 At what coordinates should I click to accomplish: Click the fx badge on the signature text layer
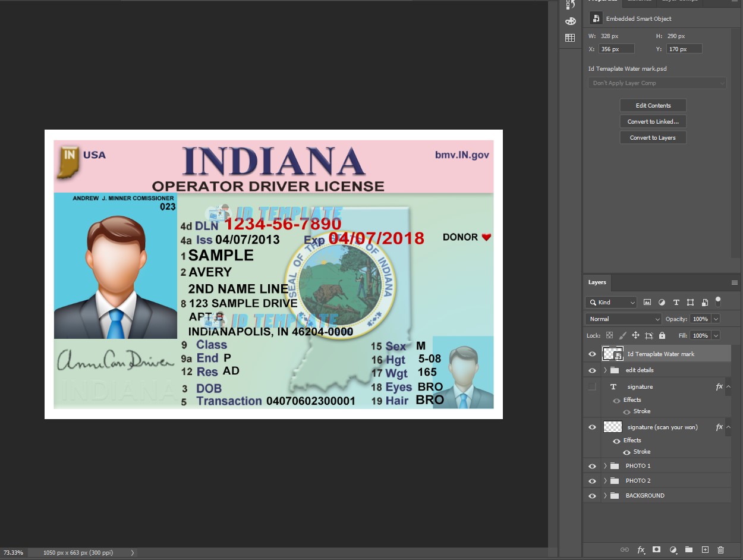(x=719, y=386)
